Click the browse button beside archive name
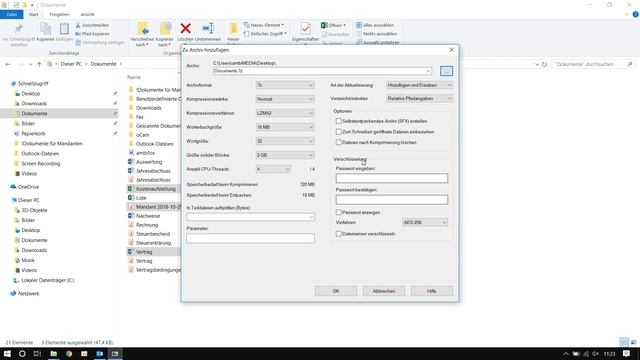 coord(447,71)
